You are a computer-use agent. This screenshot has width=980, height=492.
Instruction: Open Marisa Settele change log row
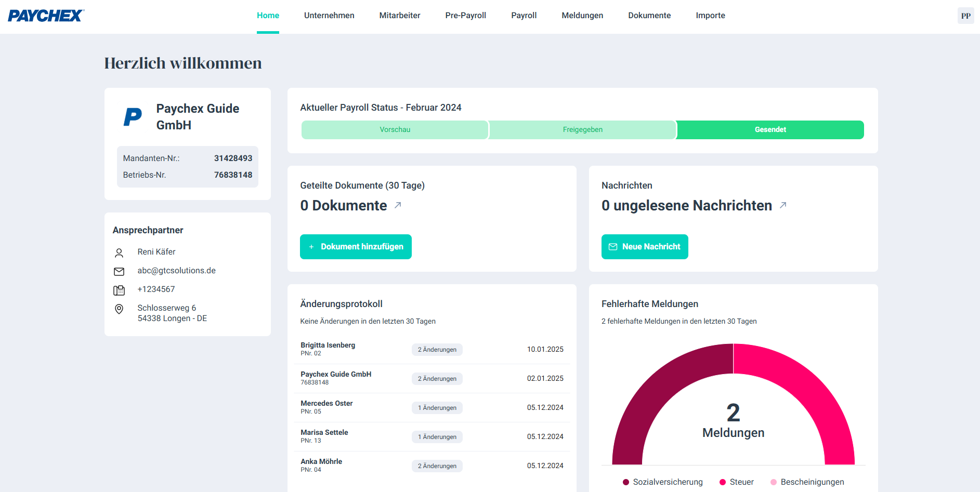(432, 436)
